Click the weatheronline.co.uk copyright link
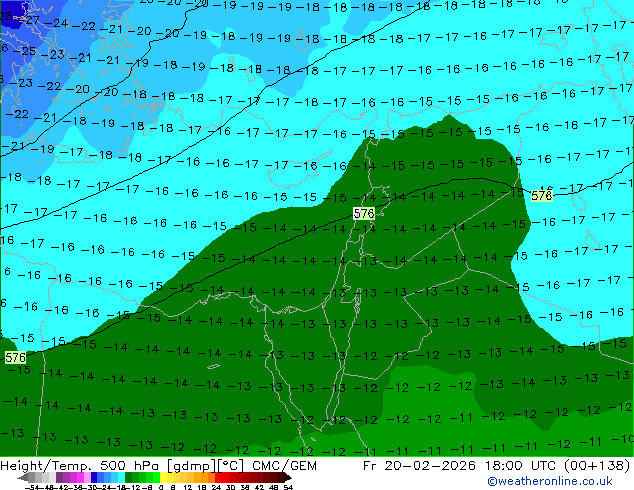This screenshot has height=490, width=634. click(550, 481)
